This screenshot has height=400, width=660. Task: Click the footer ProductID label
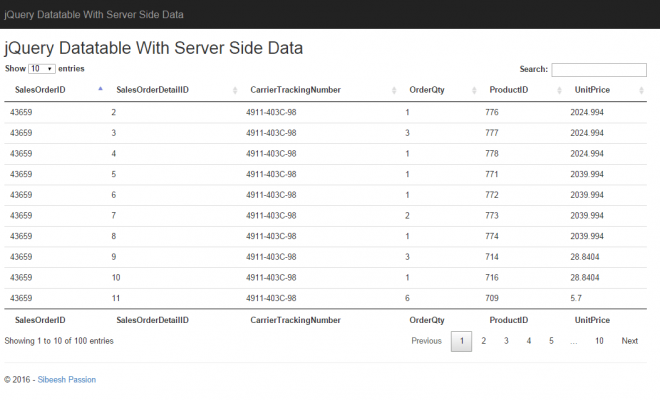(x=508, y=320)
